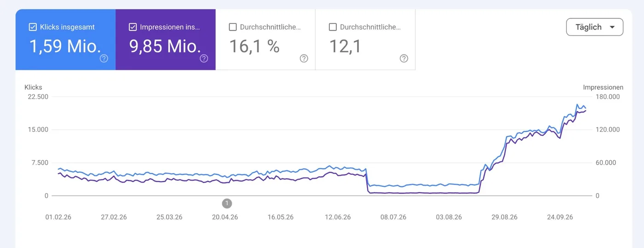This screenshot has width=644, height=248.
Task: Click the 60.000 axis value
Action: point(606,163)
